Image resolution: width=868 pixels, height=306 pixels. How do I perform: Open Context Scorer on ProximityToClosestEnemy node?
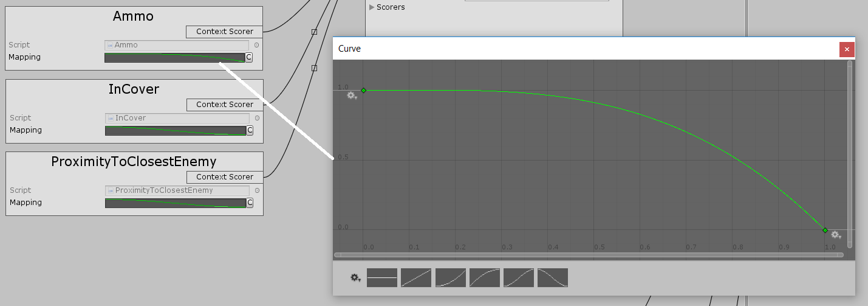[x=224, y=177]
